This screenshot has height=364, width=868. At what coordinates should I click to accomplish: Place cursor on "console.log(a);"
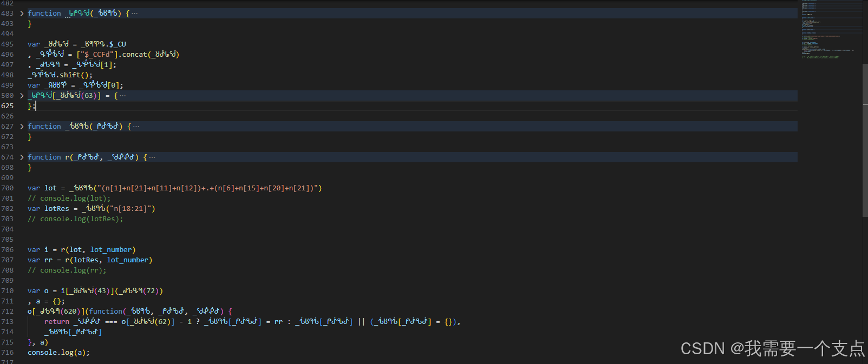tap(58, 353)
